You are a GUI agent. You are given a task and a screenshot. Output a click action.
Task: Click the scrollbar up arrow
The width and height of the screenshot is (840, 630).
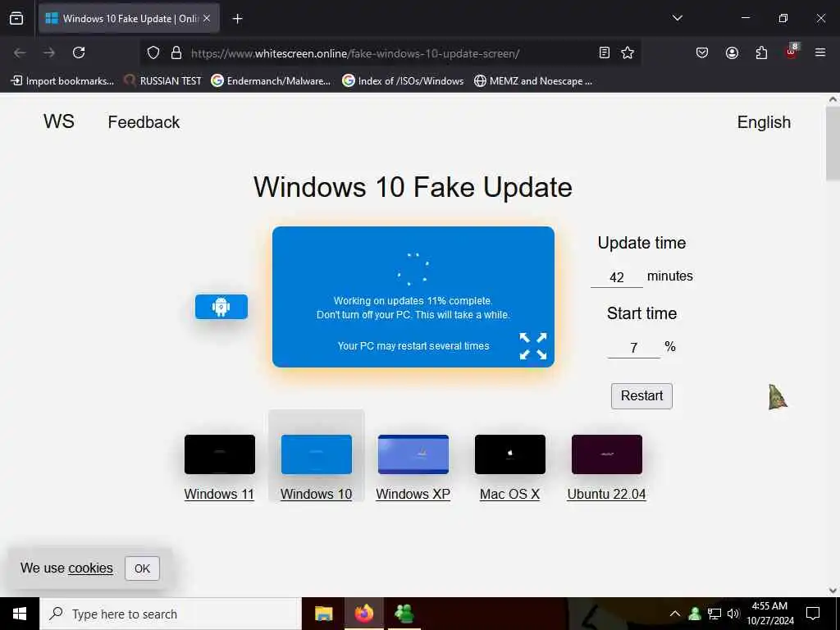(833, 99)
